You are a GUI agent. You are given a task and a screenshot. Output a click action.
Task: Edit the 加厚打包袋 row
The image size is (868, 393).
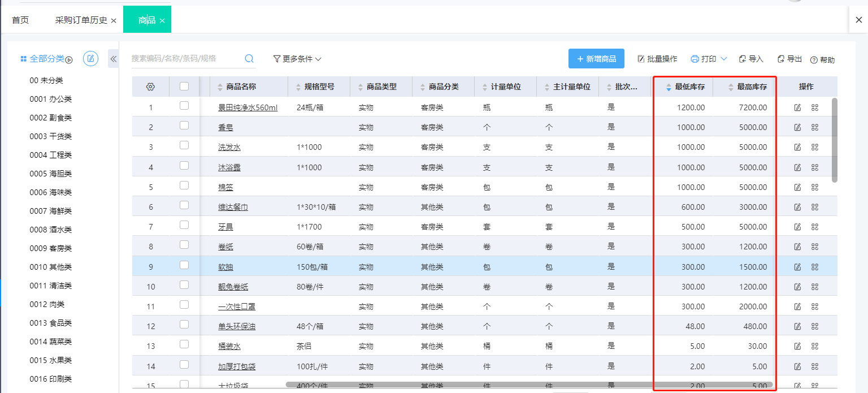[x=797, y=366]
